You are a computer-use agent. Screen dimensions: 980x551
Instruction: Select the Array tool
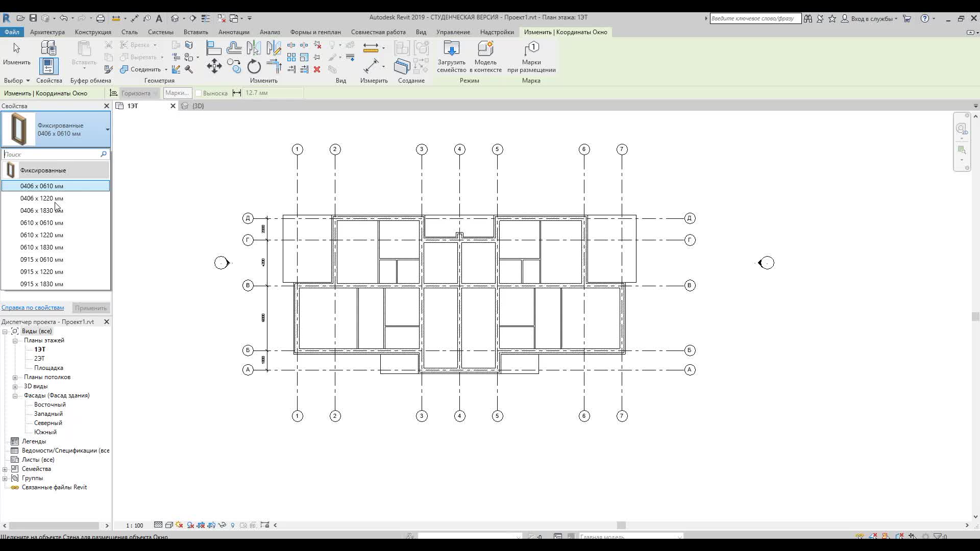tap(291, 57)
